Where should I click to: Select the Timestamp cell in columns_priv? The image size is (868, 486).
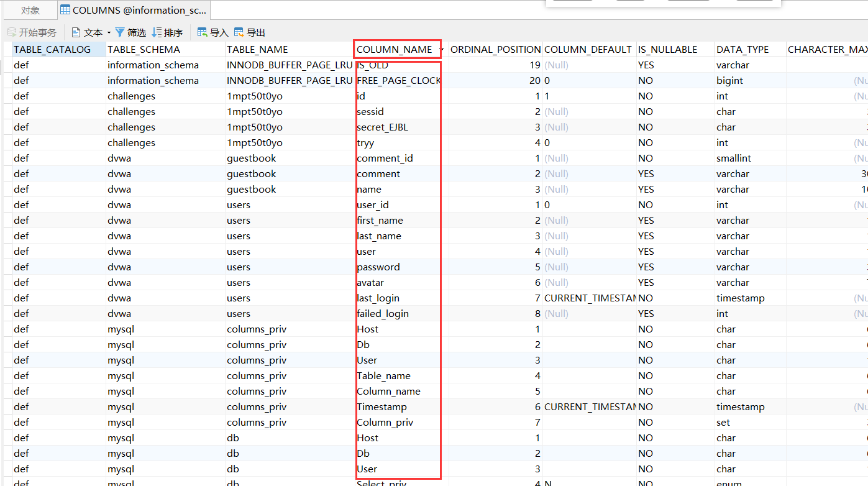click(401, 407)
